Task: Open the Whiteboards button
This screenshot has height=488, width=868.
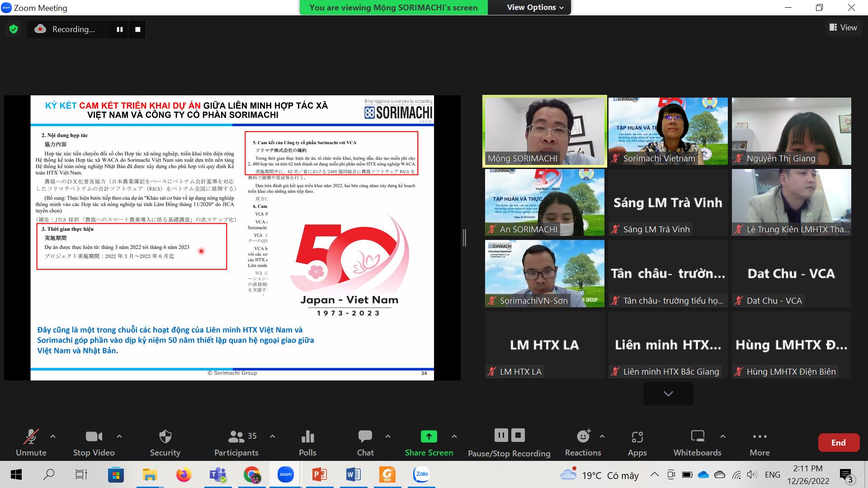Action: click(698, 444)
